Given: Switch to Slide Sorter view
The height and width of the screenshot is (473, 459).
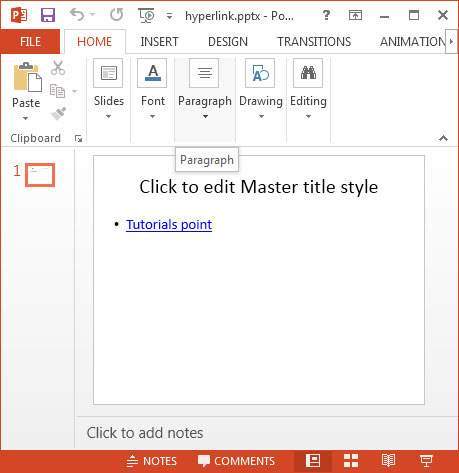Looking at the screenshot, I should coord(351,461).
